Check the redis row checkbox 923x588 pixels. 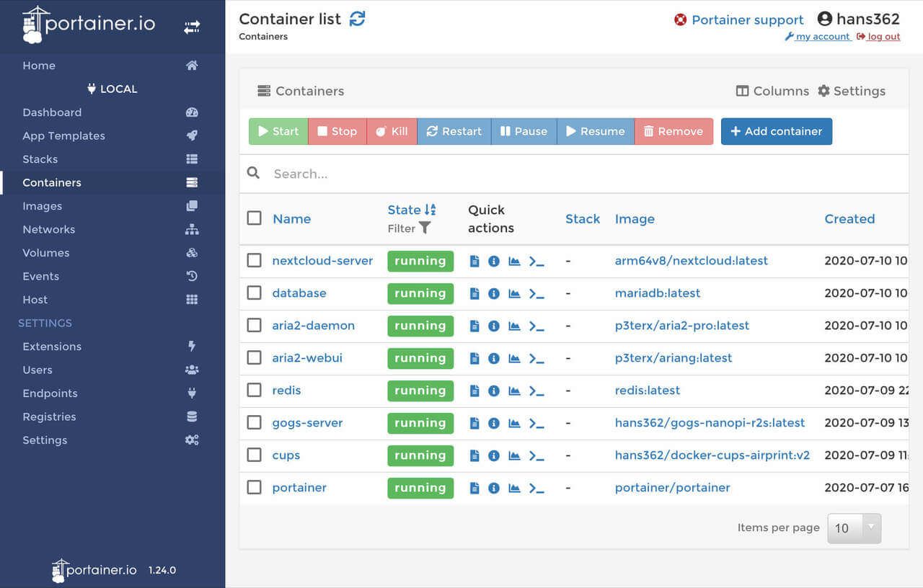[x=254, y=390]
